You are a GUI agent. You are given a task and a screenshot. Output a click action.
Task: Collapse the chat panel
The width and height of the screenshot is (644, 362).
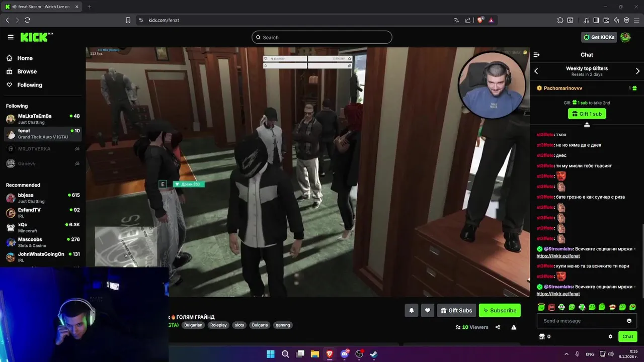tap(536, 55)
